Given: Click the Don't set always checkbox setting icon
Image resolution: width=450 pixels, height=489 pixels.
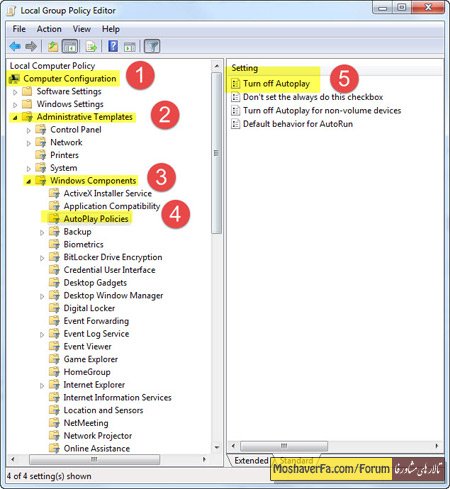Looking at the screenshot, I should (235, 97).
